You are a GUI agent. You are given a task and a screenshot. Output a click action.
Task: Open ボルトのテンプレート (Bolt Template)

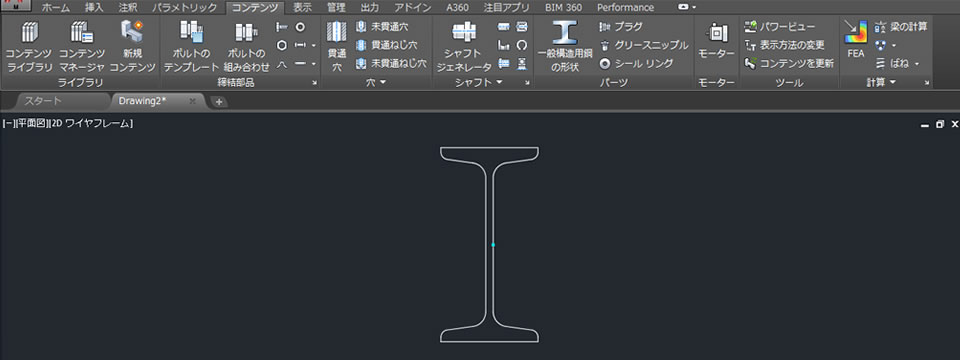tap(191, 46)
